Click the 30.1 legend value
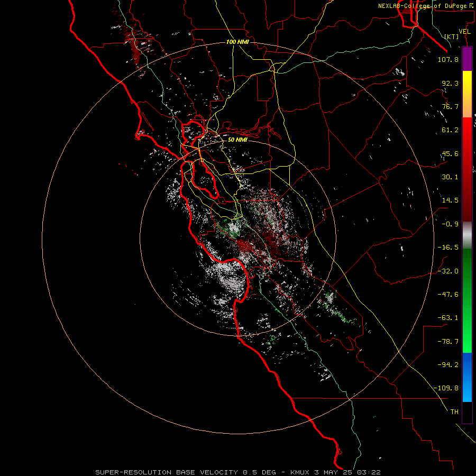 click(450, 177)
